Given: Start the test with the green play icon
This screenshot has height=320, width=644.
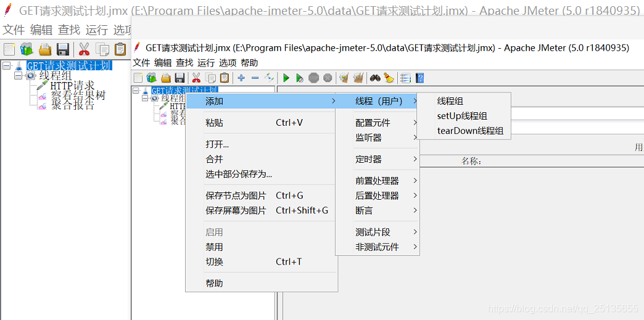Looking at the screenshot, I should point(286,78).
